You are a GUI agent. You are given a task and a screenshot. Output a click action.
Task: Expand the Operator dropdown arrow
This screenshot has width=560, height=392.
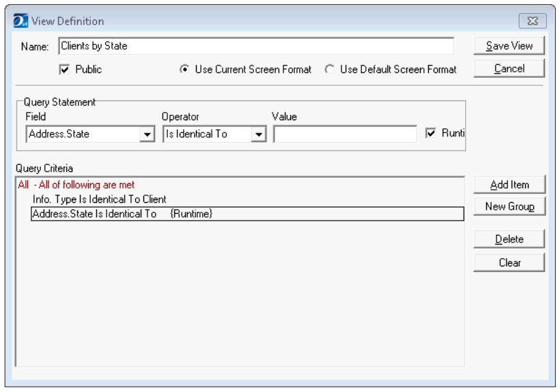click(258, 135)
